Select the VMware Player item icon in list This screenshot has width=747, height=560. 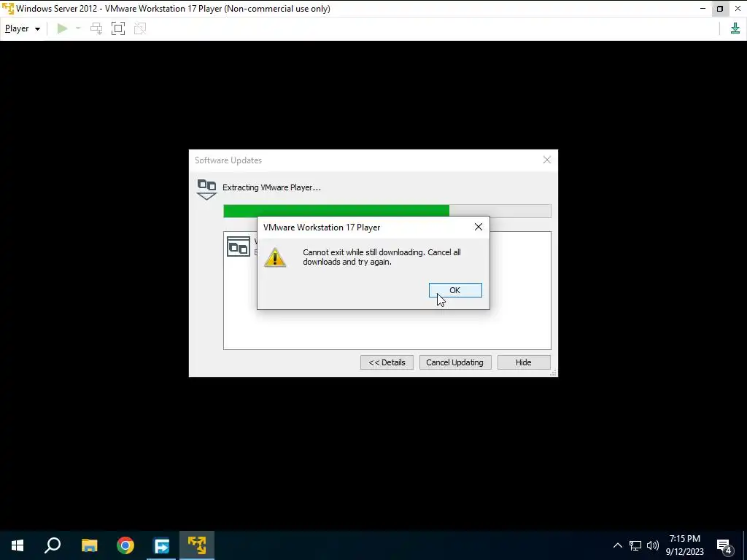(239, 246)
